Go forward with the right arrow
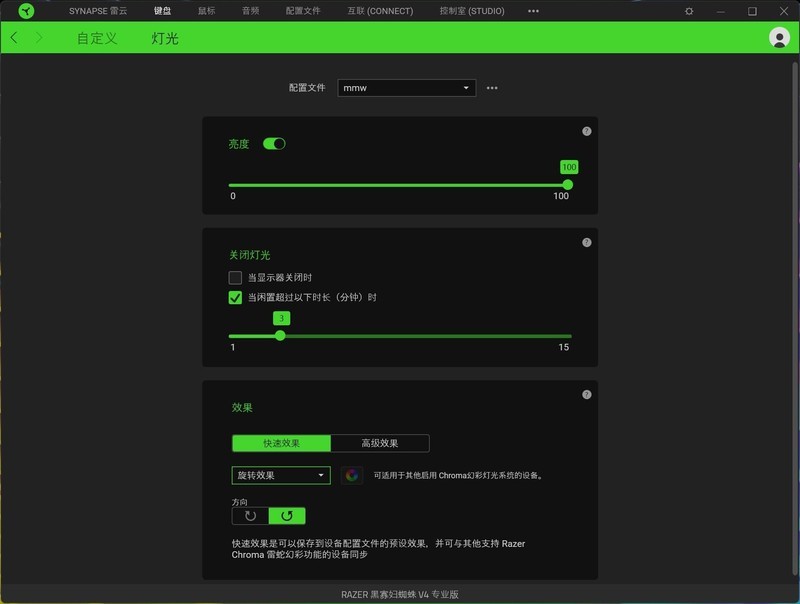The height and width of the screenshot is (604, 800). [x=39, y=38]
